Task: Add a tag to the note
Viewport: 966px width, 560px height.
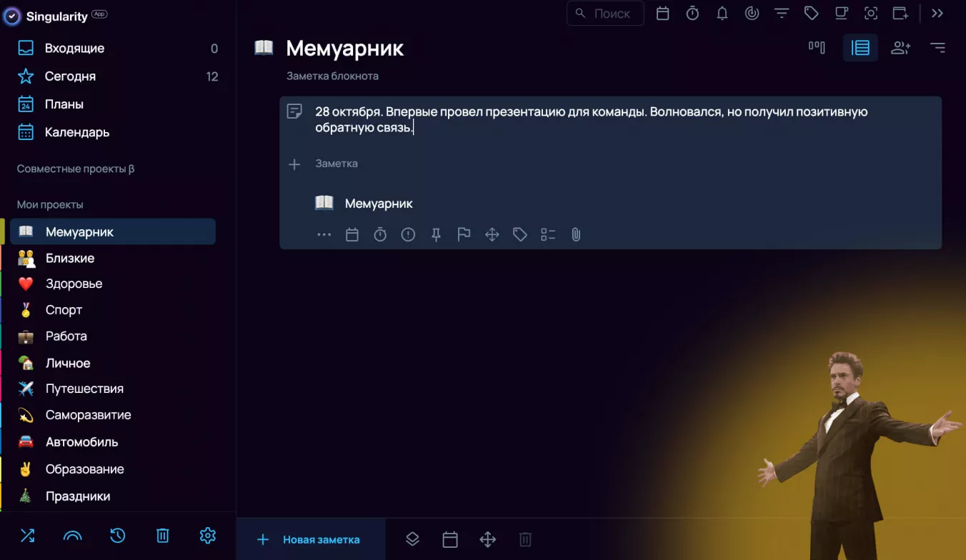Action: coord(520,234)
